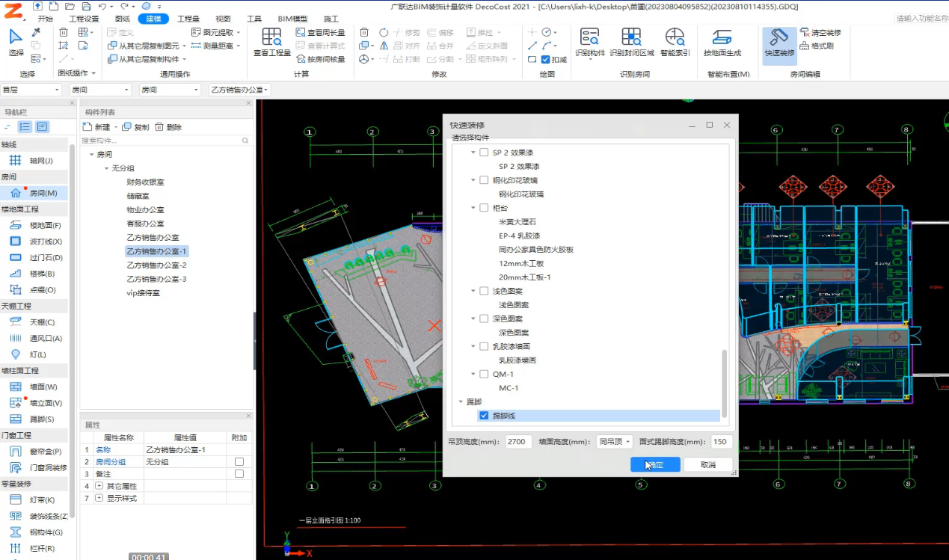Select 轴网(J) icon in navigation bar

(15, 161)
